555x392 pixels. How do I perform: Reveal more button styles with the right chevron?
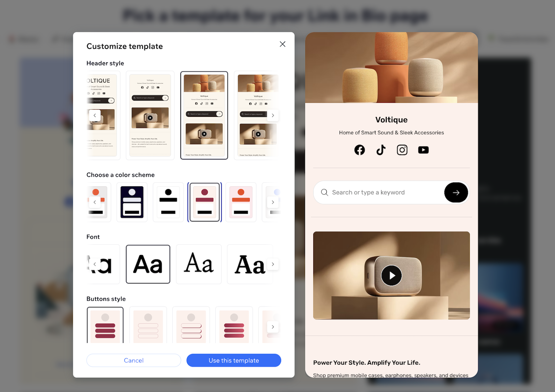click(x=273, y=326)
